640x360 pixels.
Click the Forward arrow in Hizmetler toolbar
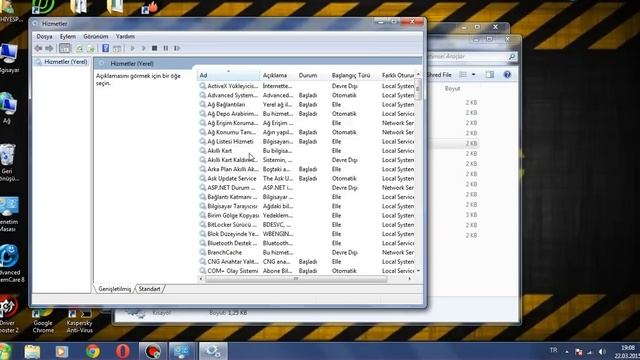pos(49,48)
